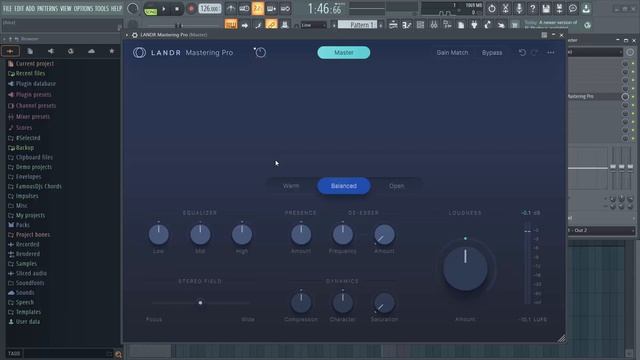Stop playback with the stop button

pos(177,9)
